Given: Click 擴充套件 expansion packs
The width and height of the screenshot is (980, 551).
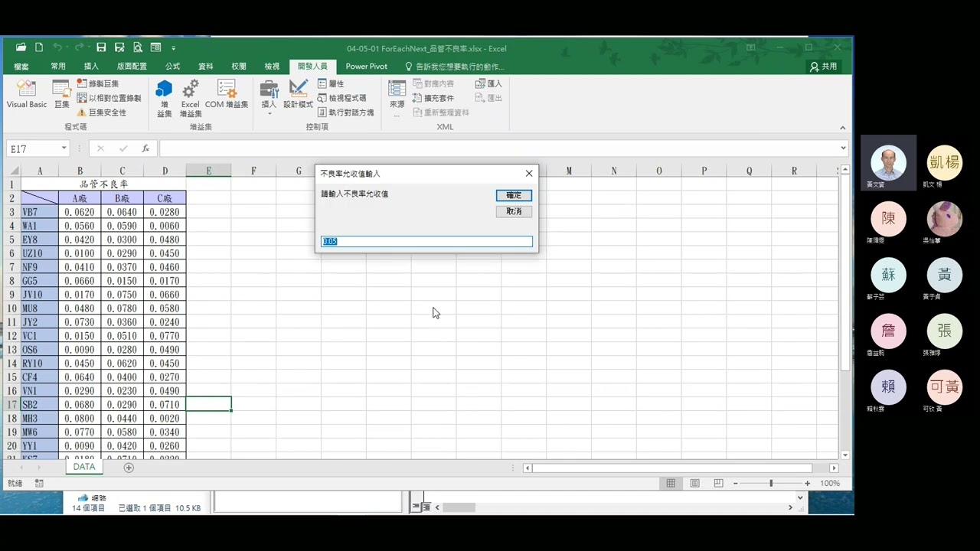Looking at the screenshot, I should [x=433, y=98].
